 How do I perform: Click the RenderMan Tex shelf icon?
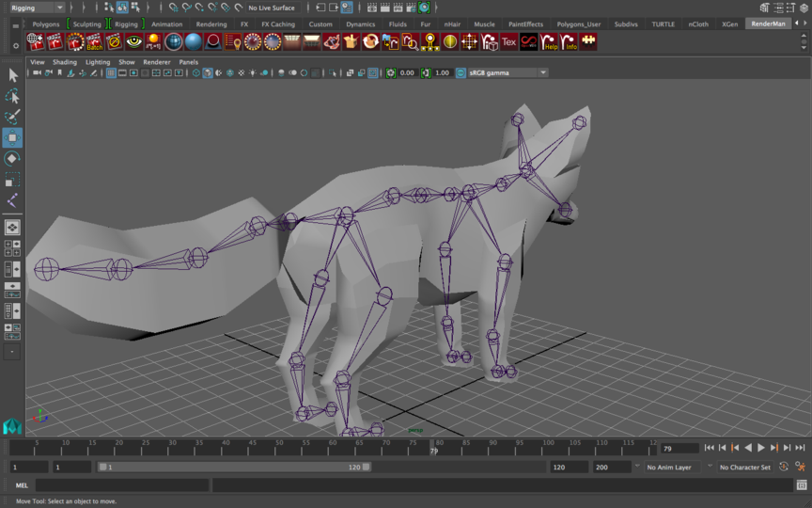pyautogui.click(x=509, y=41)
